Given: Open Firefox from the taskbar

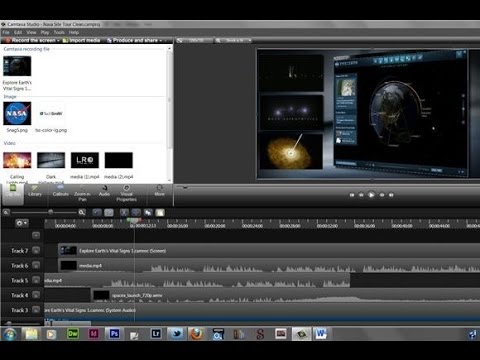Looking at the screenshot, I should tap(197, 334).
